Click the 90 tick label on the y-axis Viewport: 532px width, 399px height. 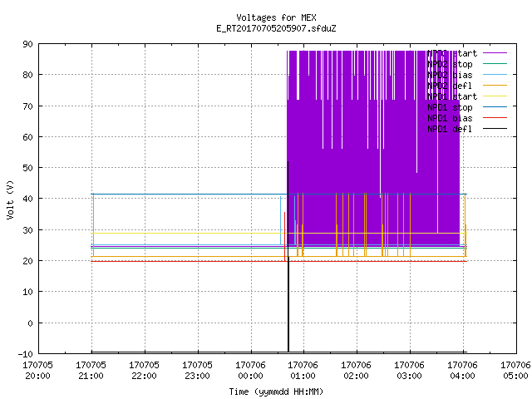27,44
